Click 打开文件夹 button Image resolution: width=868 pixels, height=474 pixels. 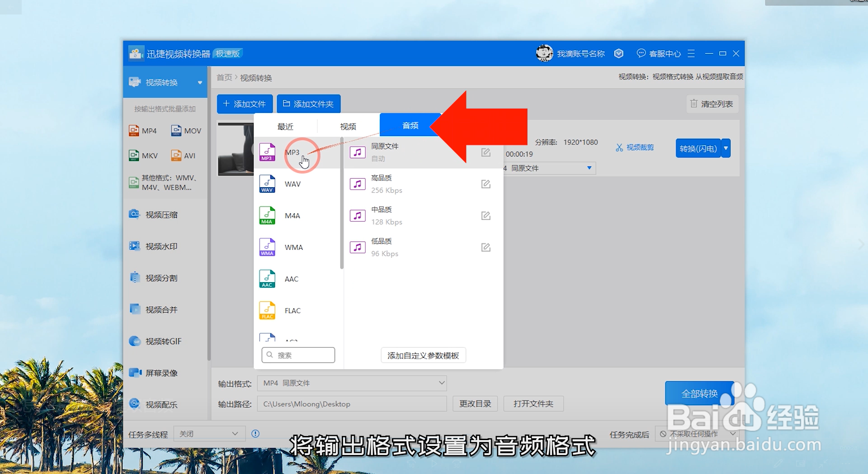click(x=533, y=403)
